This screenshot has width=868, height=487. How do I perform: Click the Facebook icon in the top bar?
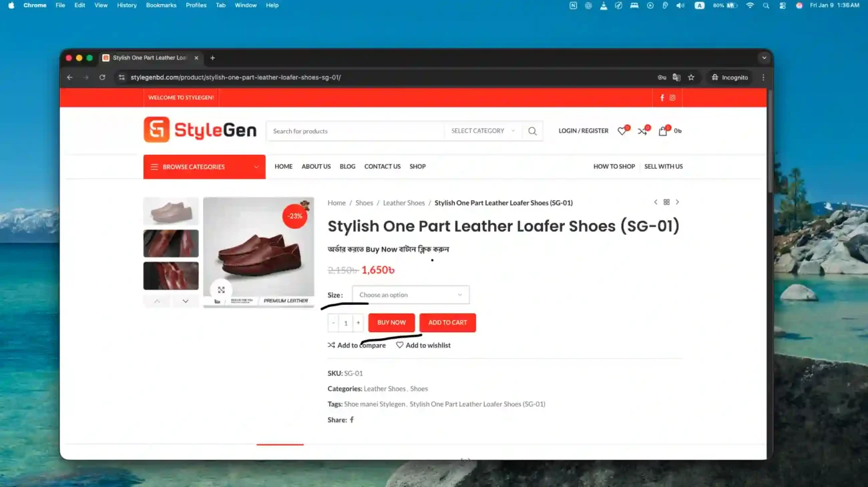coord(662,97)
